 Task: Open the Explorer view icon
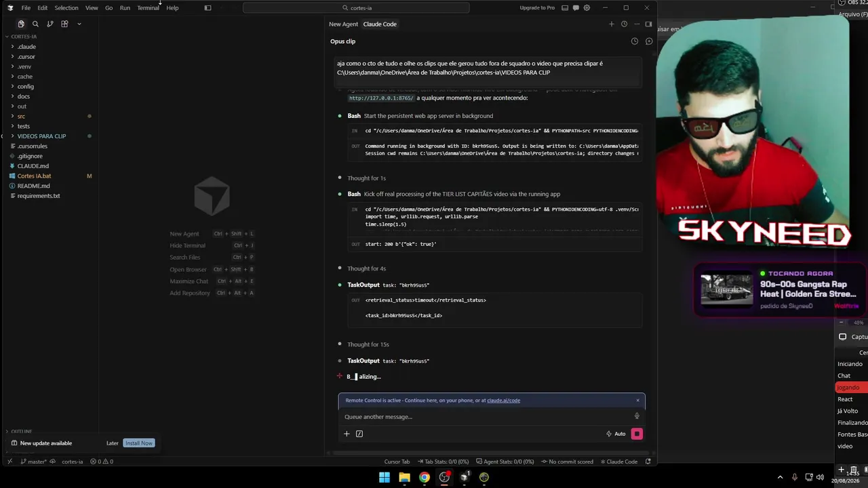pos(21,24)
